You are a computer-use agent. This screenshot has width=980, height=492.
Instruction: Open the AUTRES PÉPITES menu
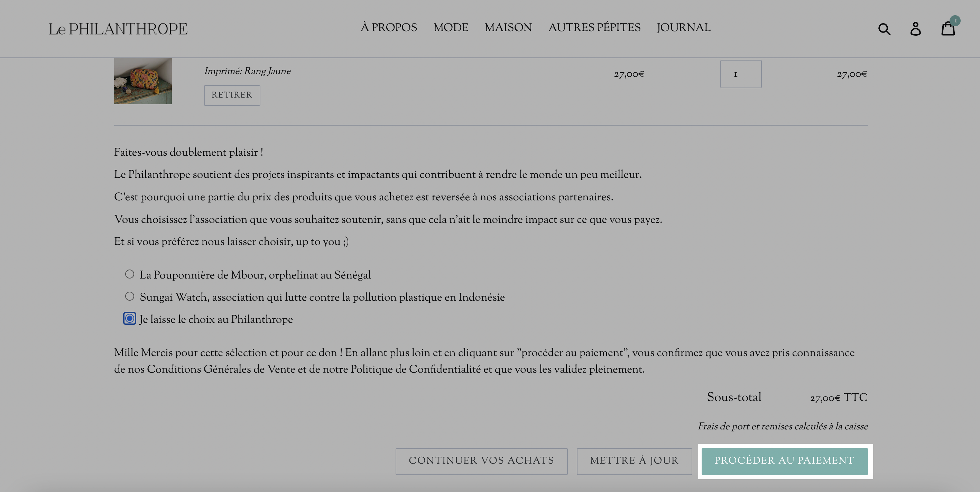click(x=594, y=28)
